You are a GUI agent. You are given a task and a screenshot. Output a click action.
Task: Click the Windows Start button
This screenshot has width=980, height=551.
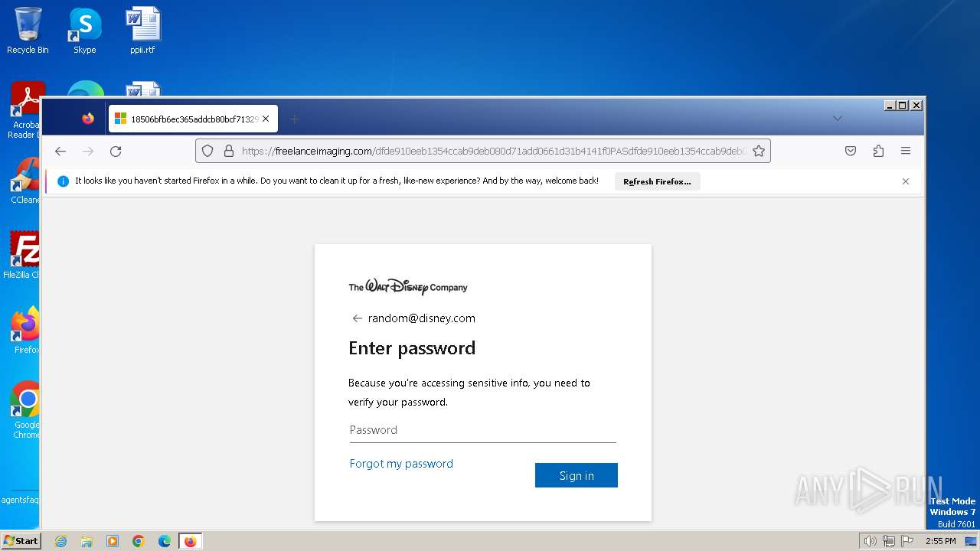click(21, 541)
